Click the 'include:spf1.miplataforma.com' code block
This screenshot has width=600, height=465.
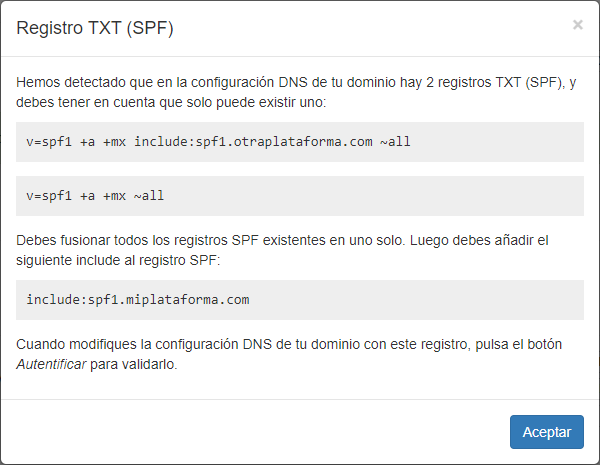(300, 299)
